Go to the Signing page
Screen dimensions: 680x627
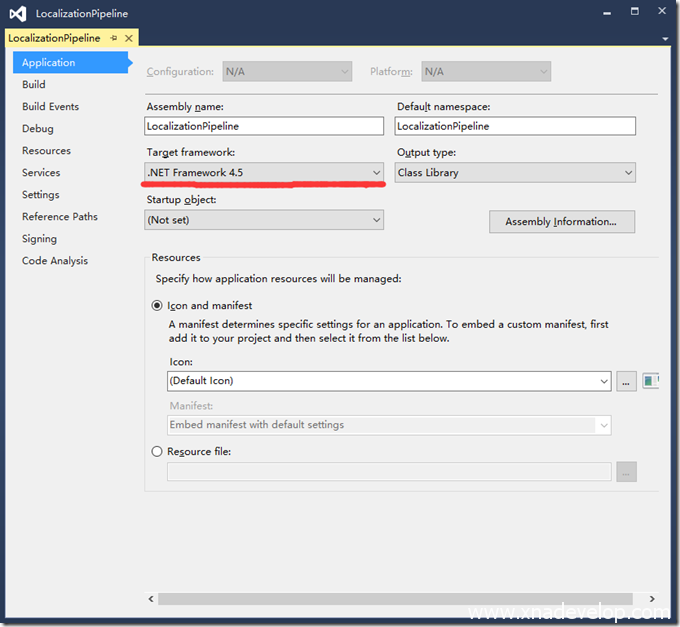(39, 239)
